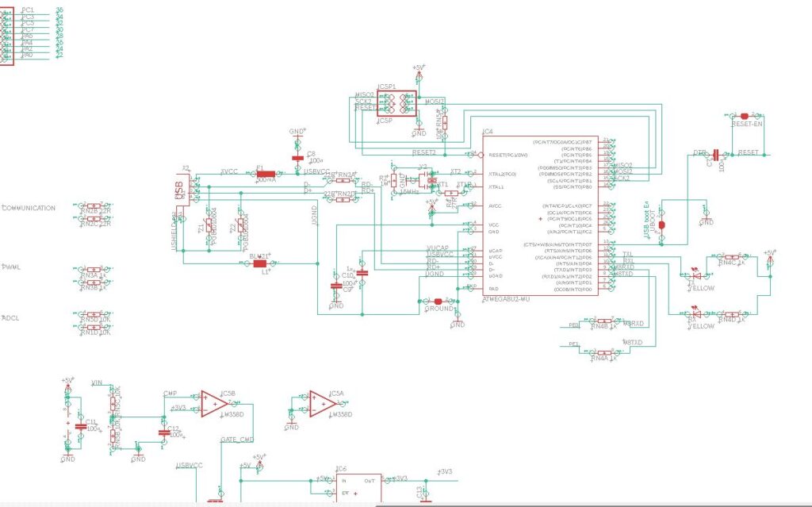Select the F1 500mA fuse symbol
Image resolution: width=812 pixels, height=507 pixels.
[266, 175]
